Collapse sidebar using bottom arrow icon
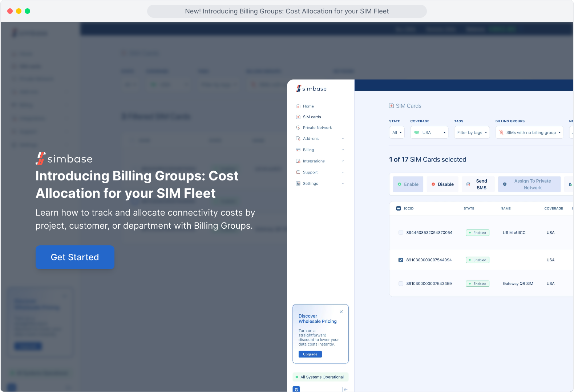Screen dimensions: 574x392 tap(345, 389)
